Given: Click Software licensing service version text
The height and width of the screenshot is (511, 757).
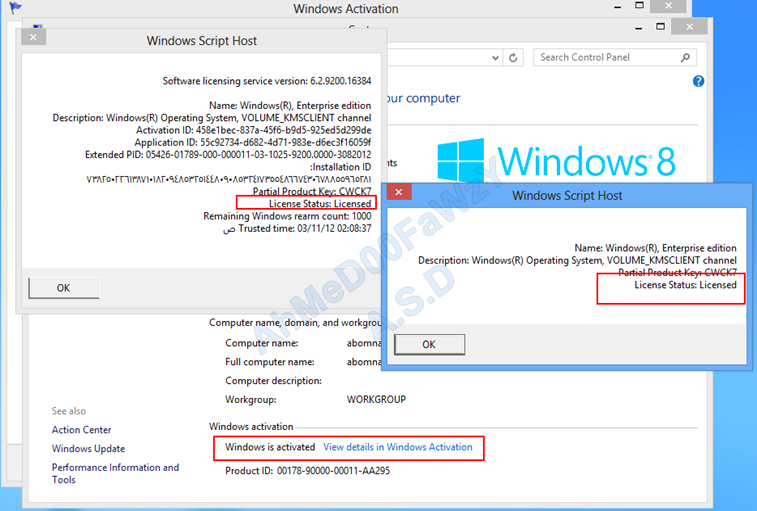Looking at the screenshot, I should click(x=267, y=81).
